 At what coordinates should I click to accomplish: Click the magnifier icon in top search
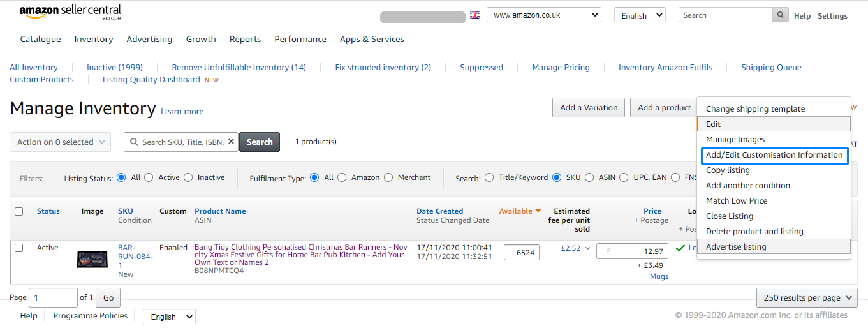coord(780,15)
